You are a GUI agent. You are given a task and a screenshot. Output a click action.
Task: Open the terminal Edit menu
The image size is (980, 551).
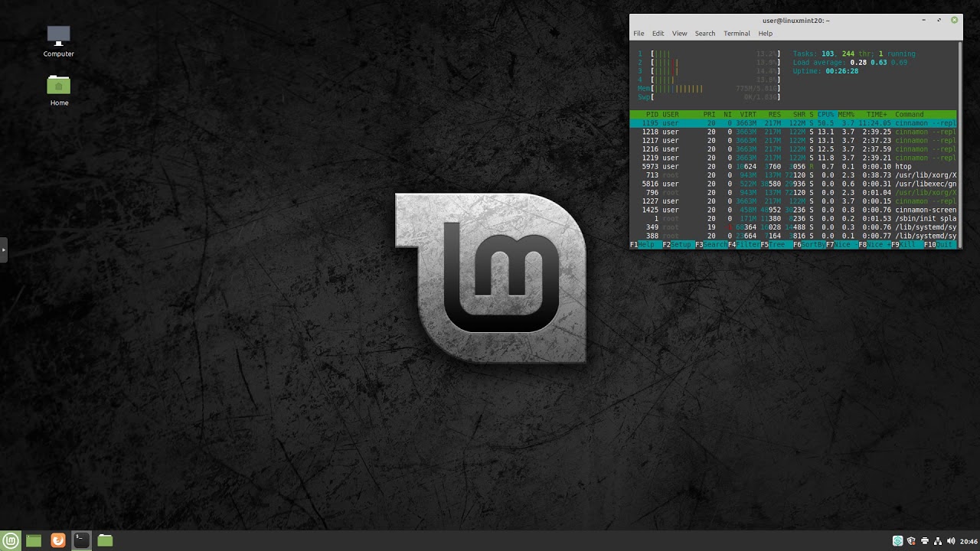click(x=658, y=34)
